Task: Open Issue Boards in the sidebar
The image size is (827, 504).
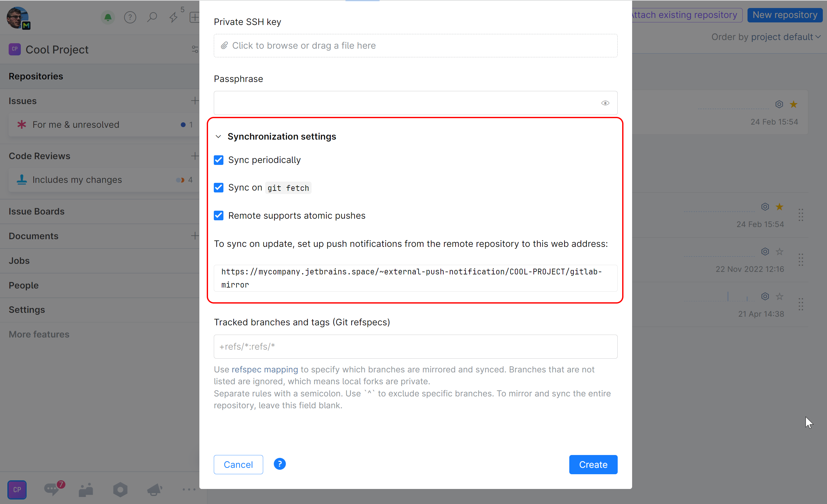Action: click(x=37, y=211)
